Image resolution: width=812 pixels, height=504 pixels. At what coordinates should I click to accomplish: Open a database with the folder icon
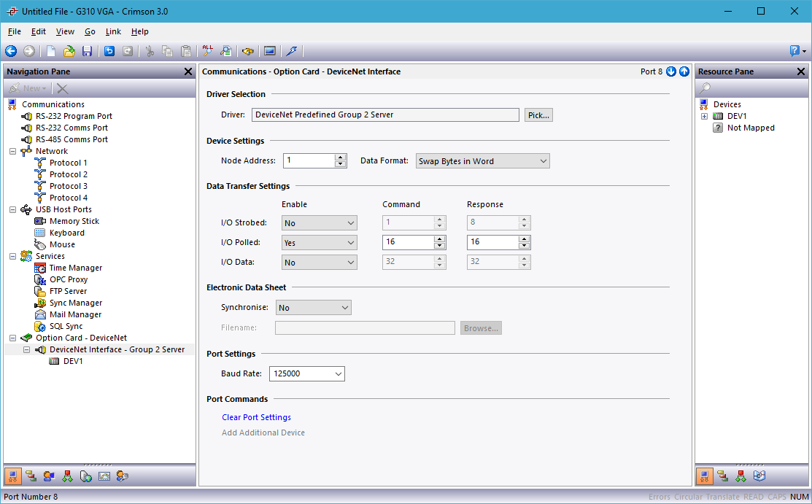click(69, 51)
